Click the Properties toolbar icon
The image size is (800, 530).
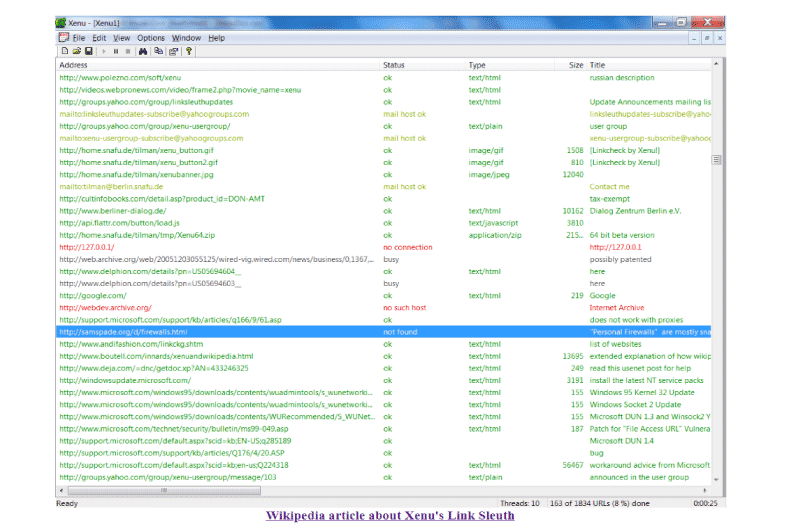(173, 51)
